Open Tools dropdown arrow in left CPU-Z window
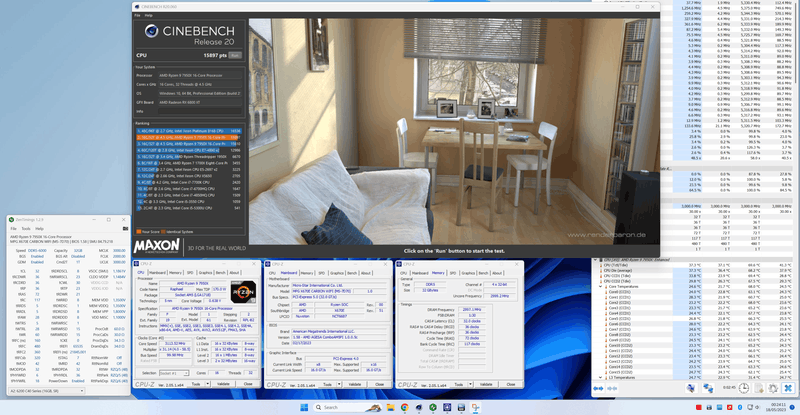Viewport: 800px width, 415px height. click(x=208, y=384)
